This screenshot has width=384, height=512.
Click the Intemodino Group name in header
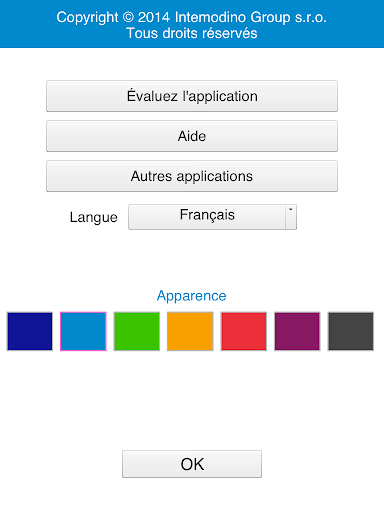pyautogui.click(x=233, y=17)
